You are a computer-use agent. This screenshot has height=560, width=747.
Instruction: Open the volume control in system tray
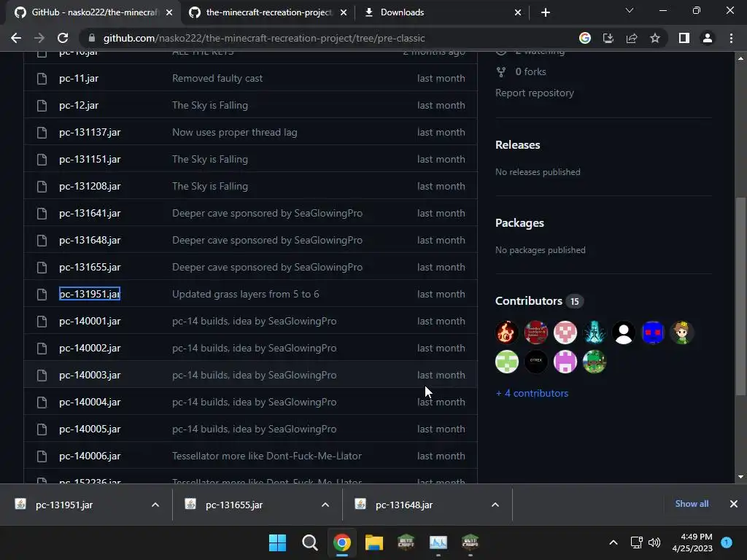[x=654, y=542]
